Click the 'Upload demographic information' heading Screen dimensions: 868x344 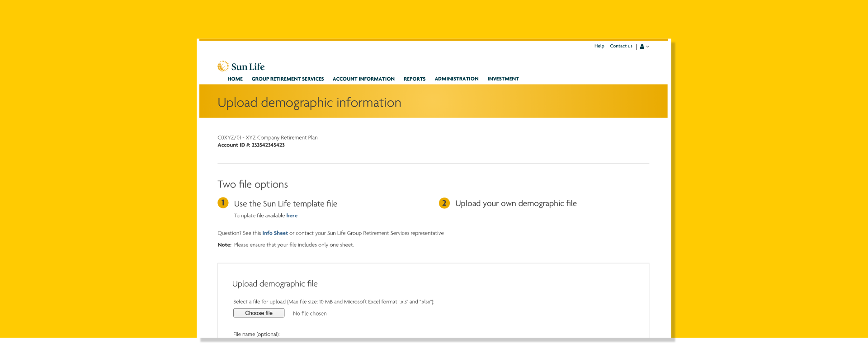(x=309, y=103)
